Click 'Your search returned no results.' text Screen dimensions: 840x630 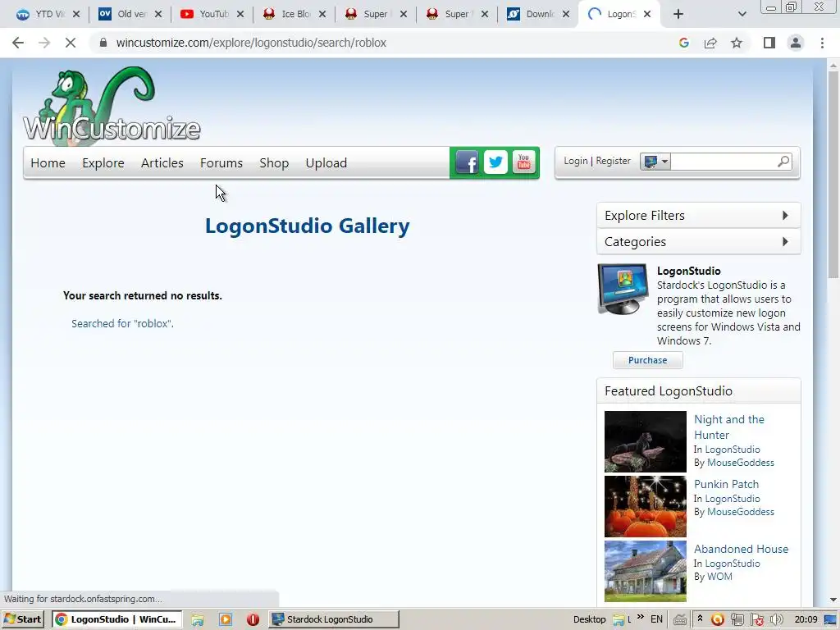click(143, 295)
